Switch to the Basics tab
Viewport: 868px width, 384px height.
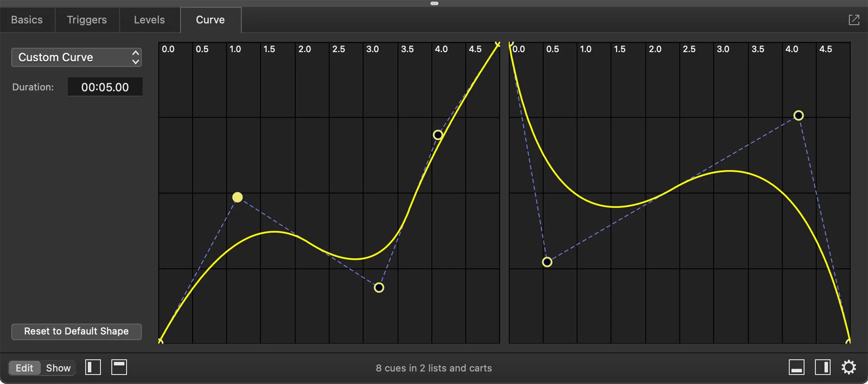tap(27, 20)
